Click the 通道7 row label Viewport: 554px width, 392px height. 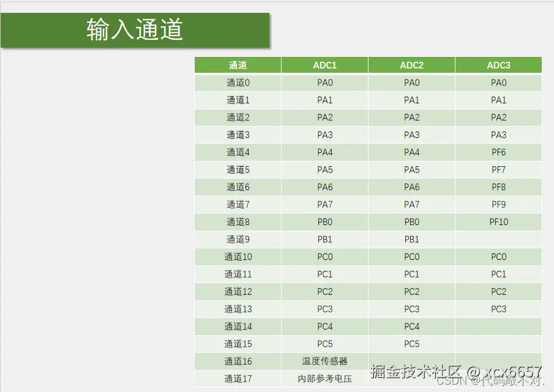pos(238,205)
